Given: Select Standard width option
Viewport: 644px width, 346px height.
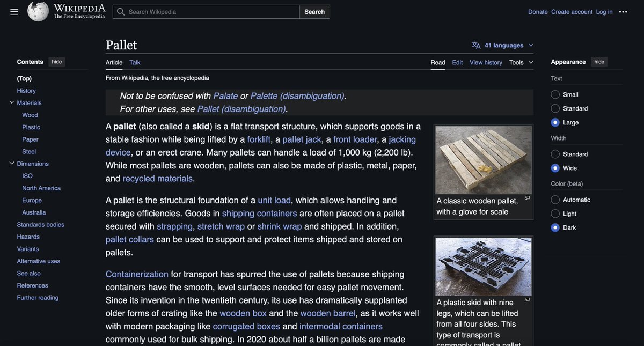Looking at the screenshot, I should 555,154.
